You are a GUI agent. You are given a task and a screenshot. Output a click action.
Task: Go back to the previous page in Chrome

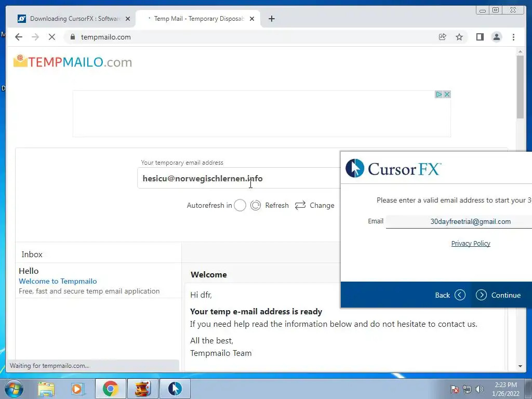coord(19,37)
